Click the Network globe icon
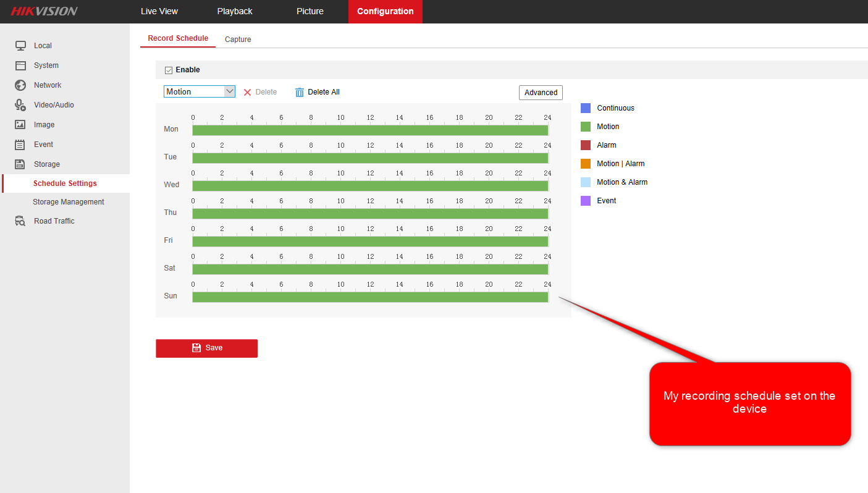This screenshot has height=493, width=868. point(20,85)
